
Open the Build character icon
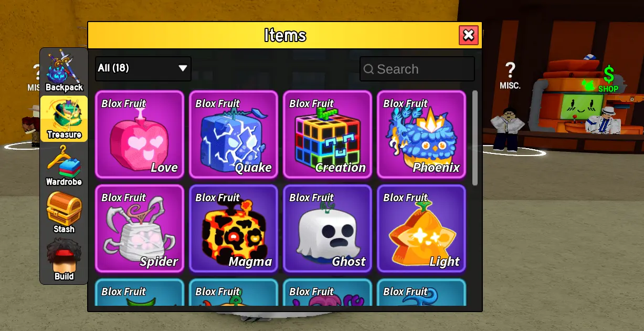pos(64,260)
